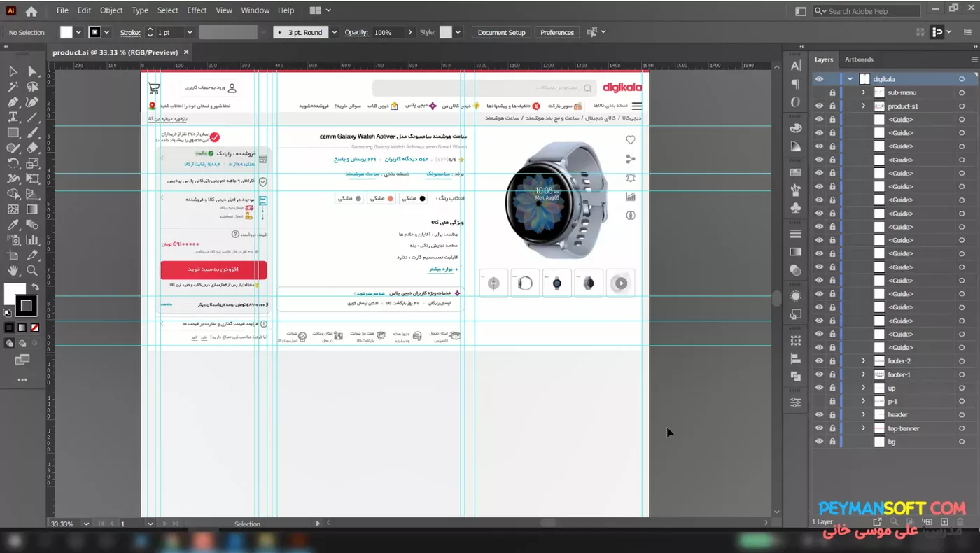Image resolution: width=980 pixels, height=553 pixels.
Task: Create a new layer in Layers panel
Action: (944, 522)
